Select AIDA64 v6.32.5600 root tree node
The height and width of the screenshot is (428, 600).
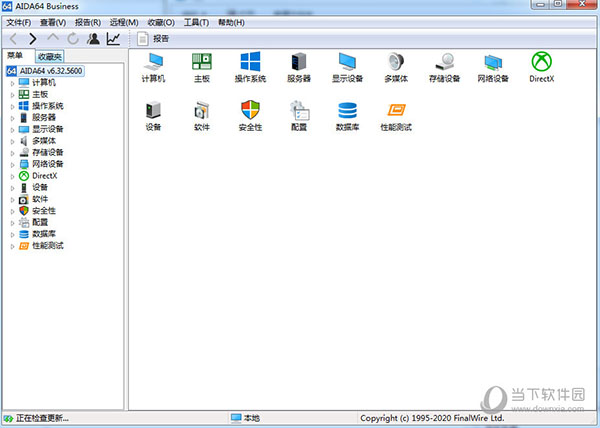tap(45, 71)
